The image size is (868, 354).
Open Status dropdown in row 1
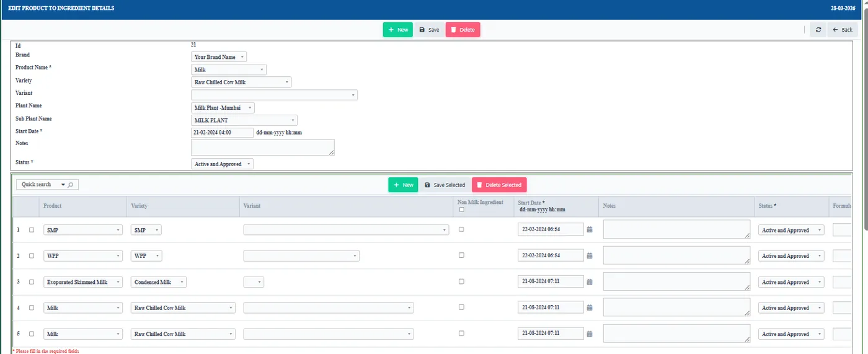point(791,230)
